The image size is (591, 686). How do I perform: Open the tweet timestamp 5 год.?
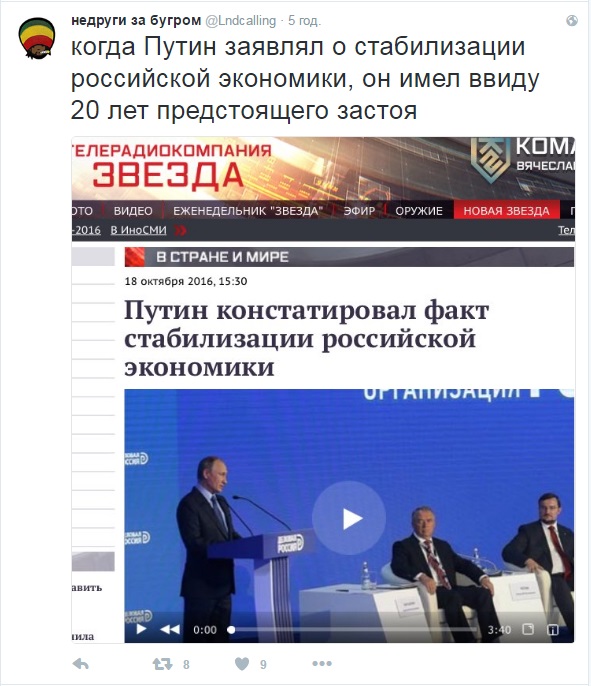[304, 21]
